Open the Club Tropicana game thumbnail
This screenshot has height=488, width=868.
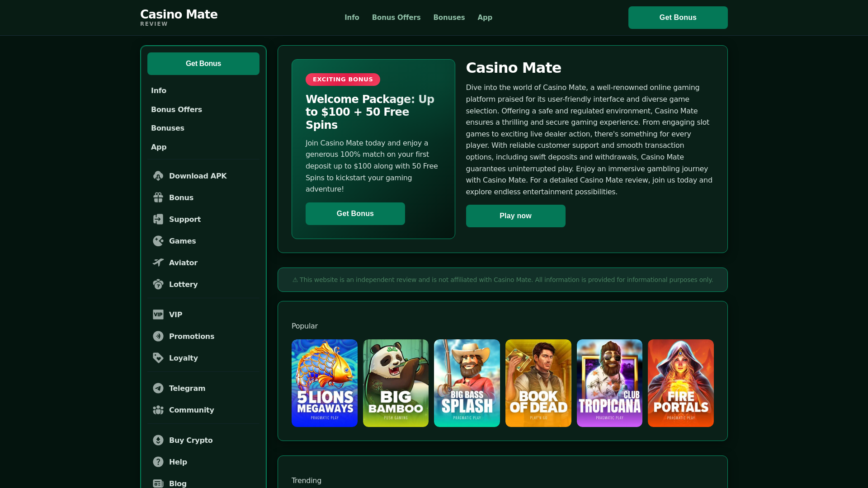(x=609, y=383)
